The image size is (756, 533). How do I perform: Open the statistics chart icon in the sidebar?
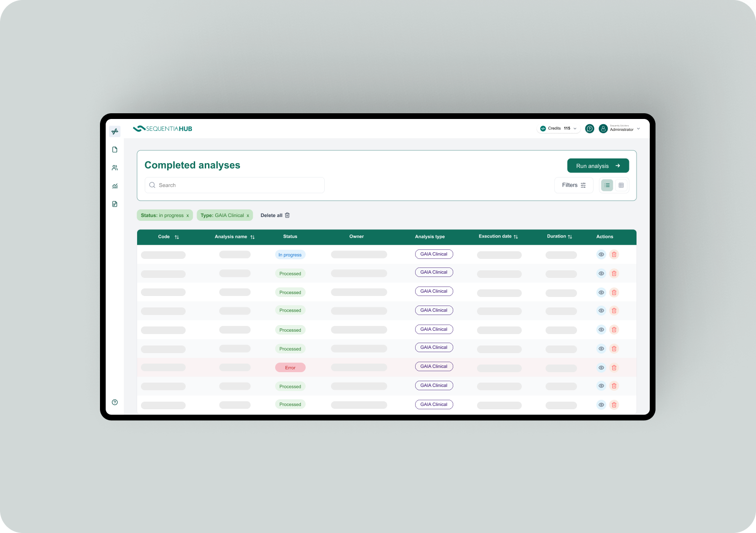pyautogui.click(x=115, y=186)
